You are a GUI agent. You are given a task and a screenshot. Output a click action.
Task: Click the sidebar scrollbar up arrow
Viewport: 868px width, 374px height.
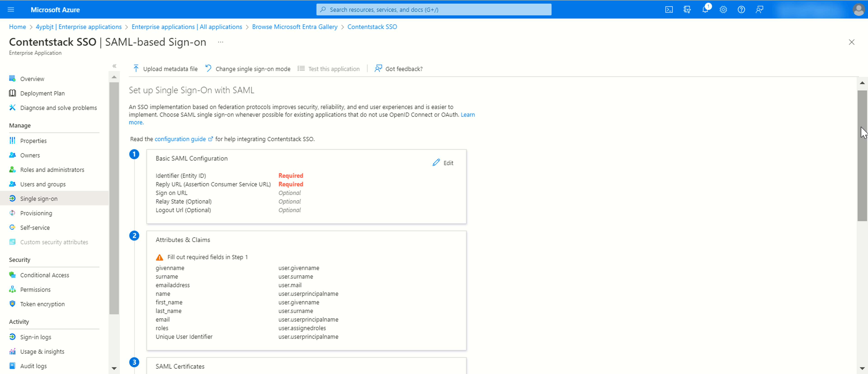tap(114, 78)
